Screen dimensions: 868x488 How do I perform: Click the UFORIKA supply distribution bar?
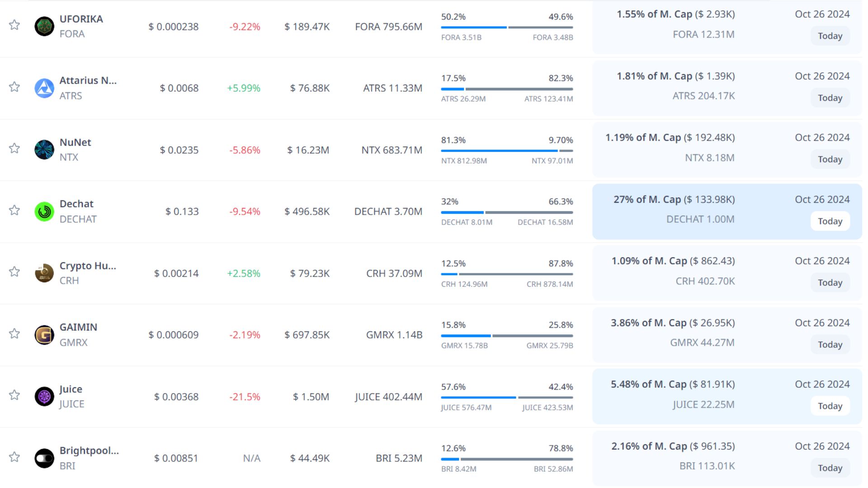pyautogui.click(x=507, y=27)
